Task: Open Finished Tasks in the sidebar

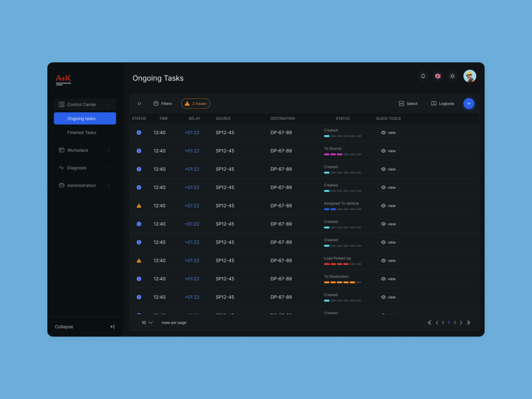Action: 82,132
